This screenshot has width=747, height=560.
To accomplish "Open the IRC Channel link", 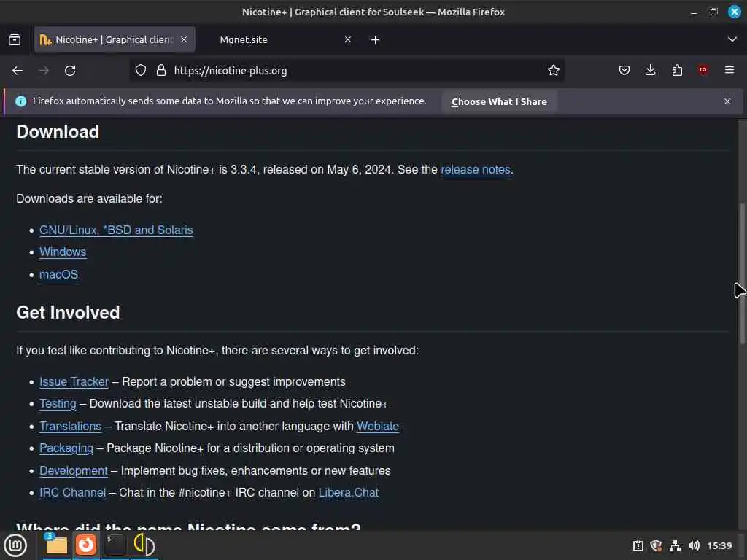I will click(x=72, y=492).
